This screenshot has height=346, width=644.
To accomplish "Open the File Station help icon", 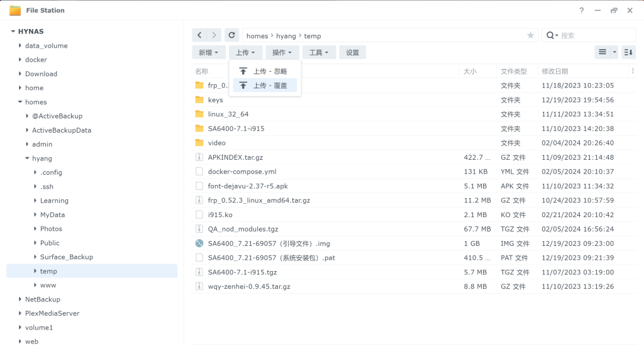I will 582,10.
